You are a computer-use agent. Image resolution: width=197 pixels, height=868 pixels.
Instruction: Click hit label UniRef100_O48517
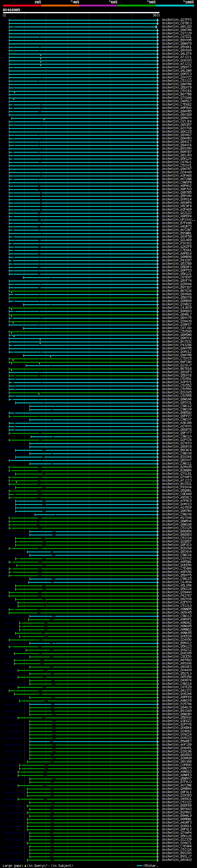point(177,101)
